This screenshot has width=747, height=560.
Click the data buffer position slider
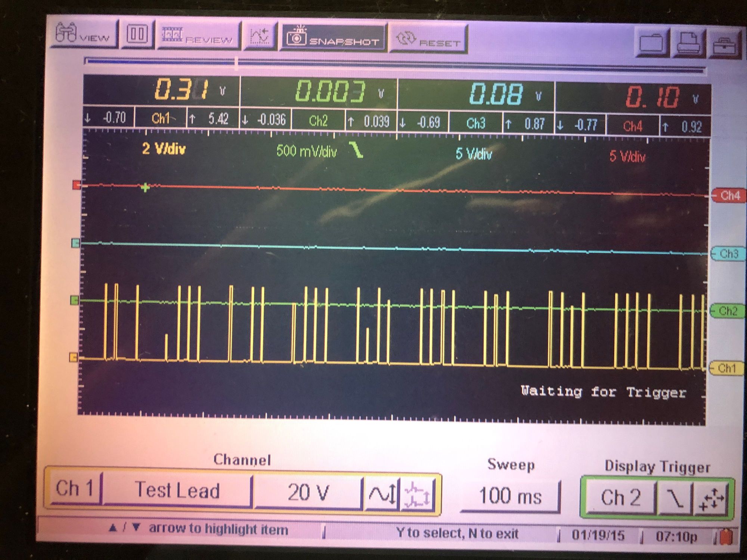(236, 63)
